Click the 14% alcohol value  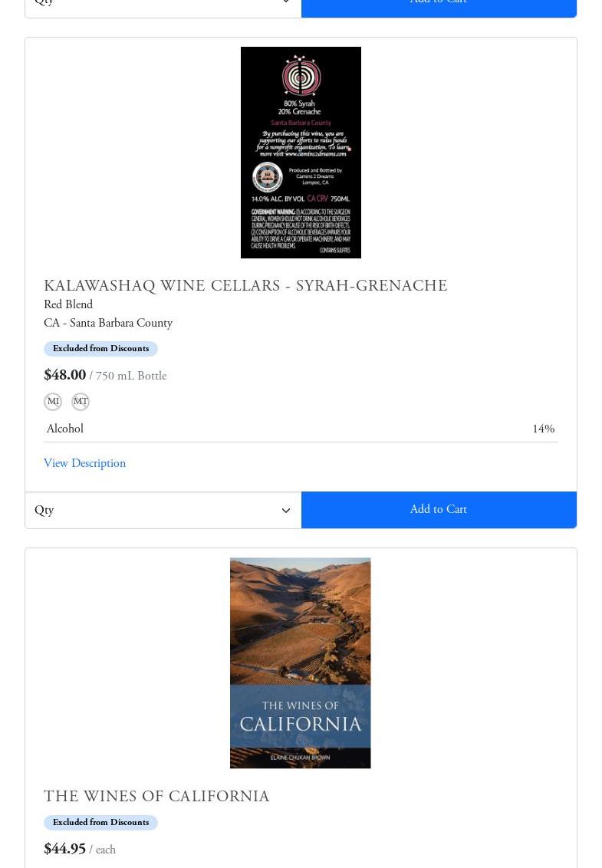tap(543, 429)
